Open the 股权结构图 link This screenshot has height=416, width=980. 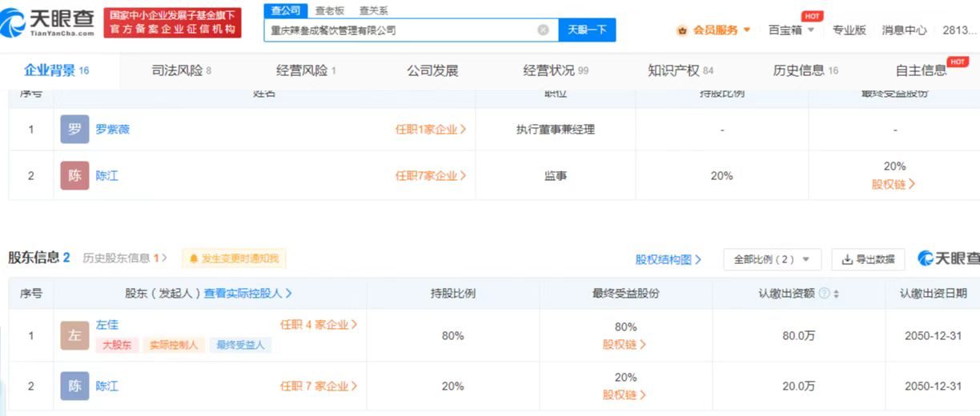click(668, 259)
